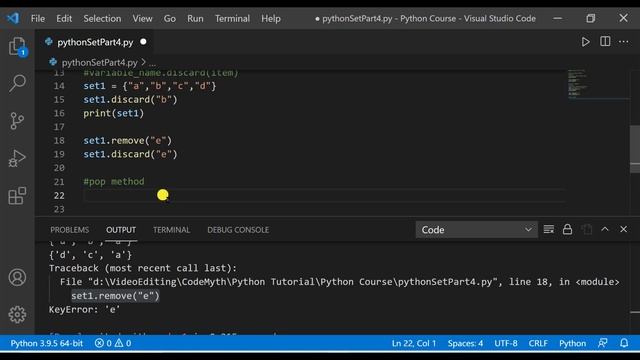
Task: Open the Accounts icon in activity bar
Action: point(17,278)
